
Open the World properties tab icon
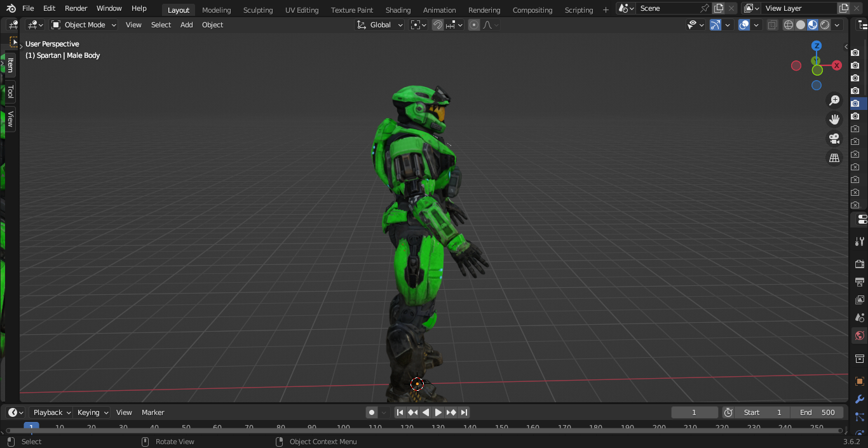point(860,336)
